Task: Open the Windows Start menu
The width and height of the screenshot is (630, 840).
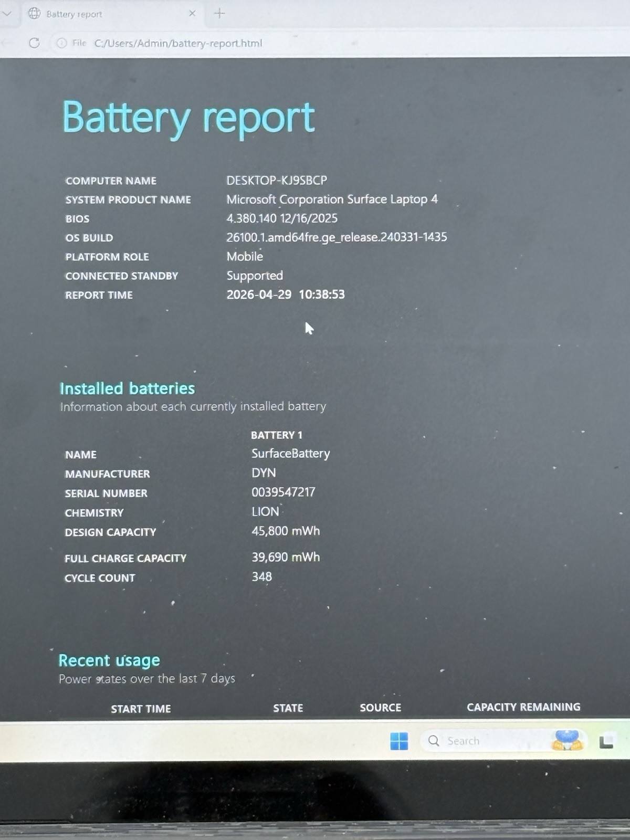Action: coord(399,741)
